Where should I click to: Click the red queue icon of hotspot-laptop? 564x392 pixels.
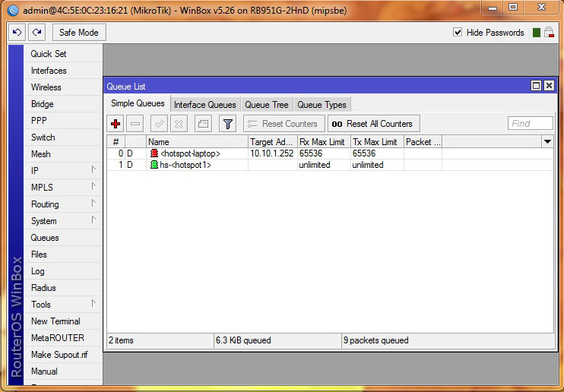[154, 153]
